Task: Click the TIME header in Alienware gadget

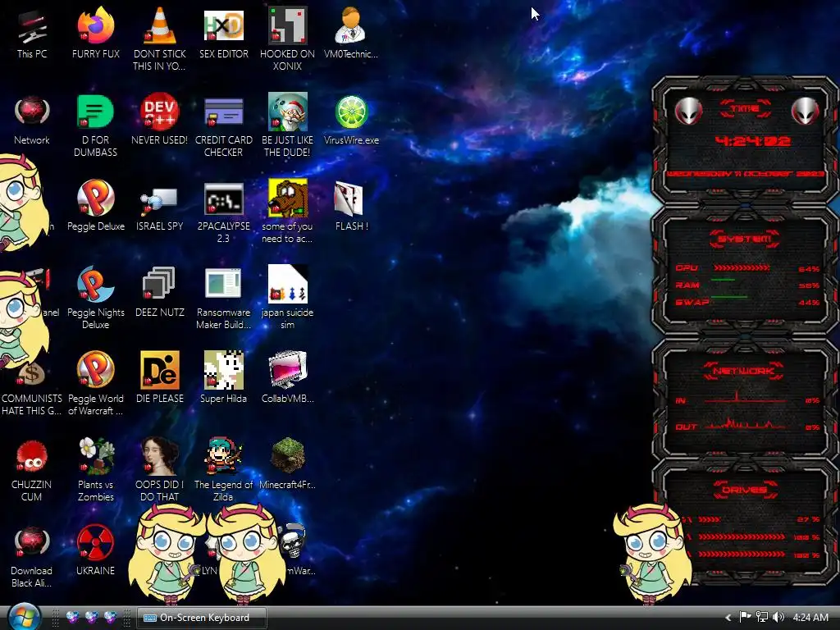Action: tap(745, 109)
